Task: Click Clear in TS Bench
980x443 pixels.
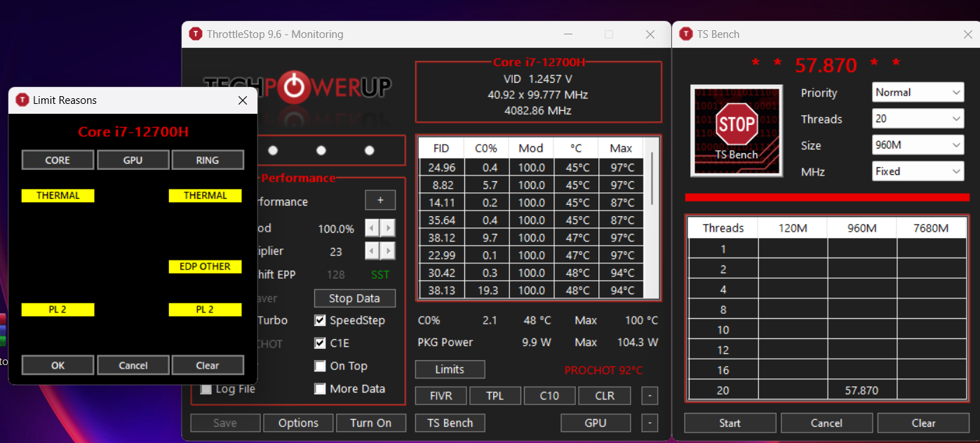Action: tap(923, 423)
